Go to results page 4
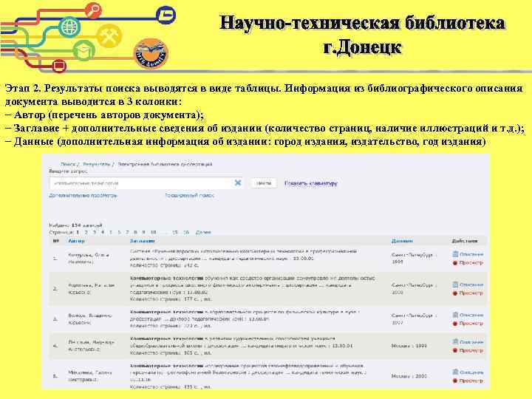The height and width of the screenshot is (399, 532). (103, 233)
